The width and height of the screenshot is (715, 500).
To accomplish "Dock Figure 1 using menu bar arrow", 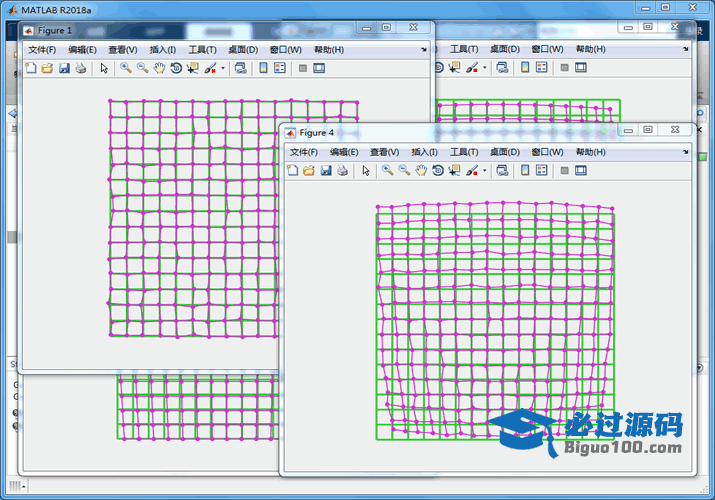I will [x=424, y=49].
